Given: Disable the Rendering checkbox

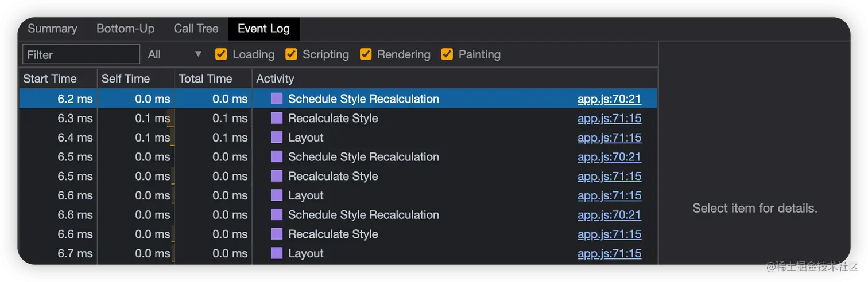Looking at the screenshot, I should 366,54.
